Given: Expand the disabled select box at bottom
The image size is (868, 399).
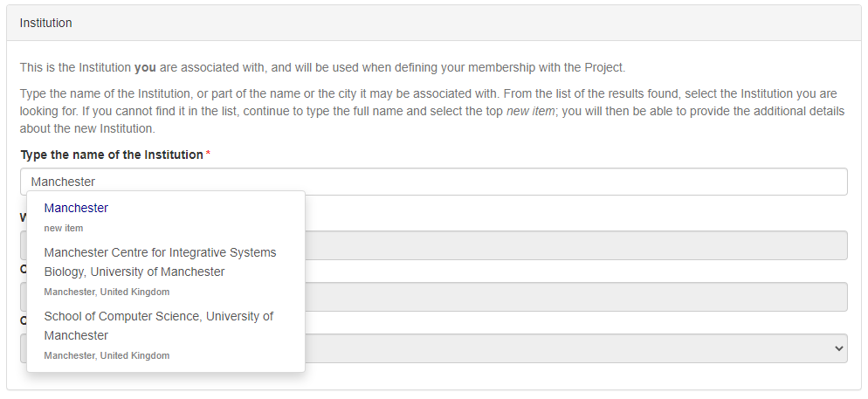Looking at the screenshot, I should tap(576, 348).
